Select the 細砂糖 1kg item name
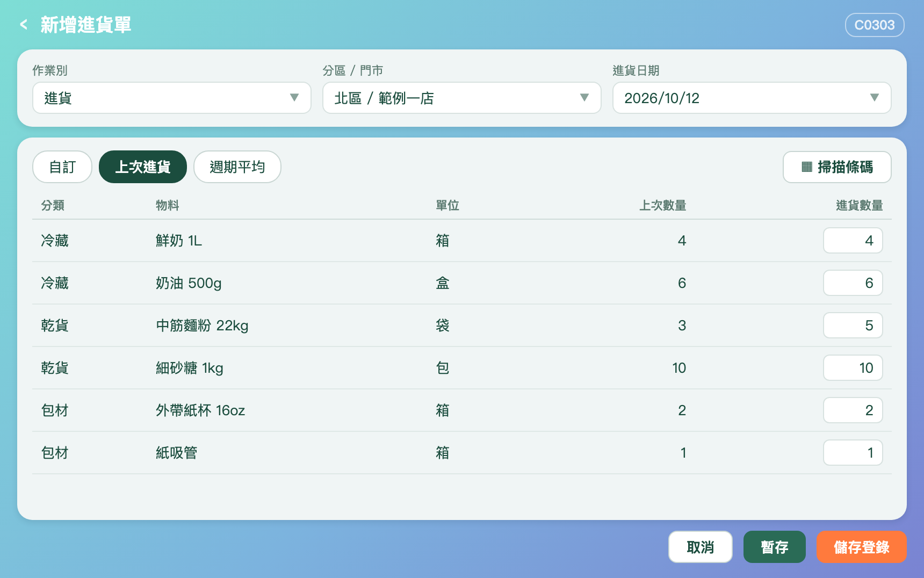Screen dimensions: 924x578 pyautogui.click(x=189, y=368)
